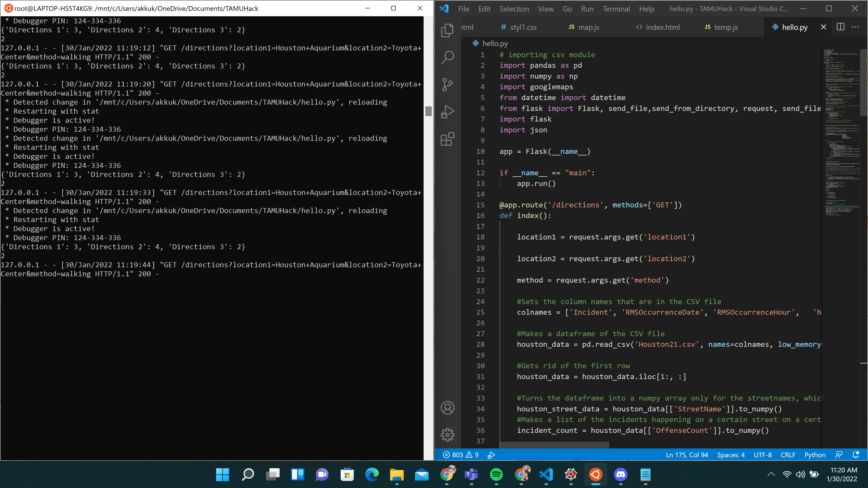This screenshot has width=868, height=488.
Task: Open editor More Actions ellipsis menu
Action: click(x=855, y=27)
